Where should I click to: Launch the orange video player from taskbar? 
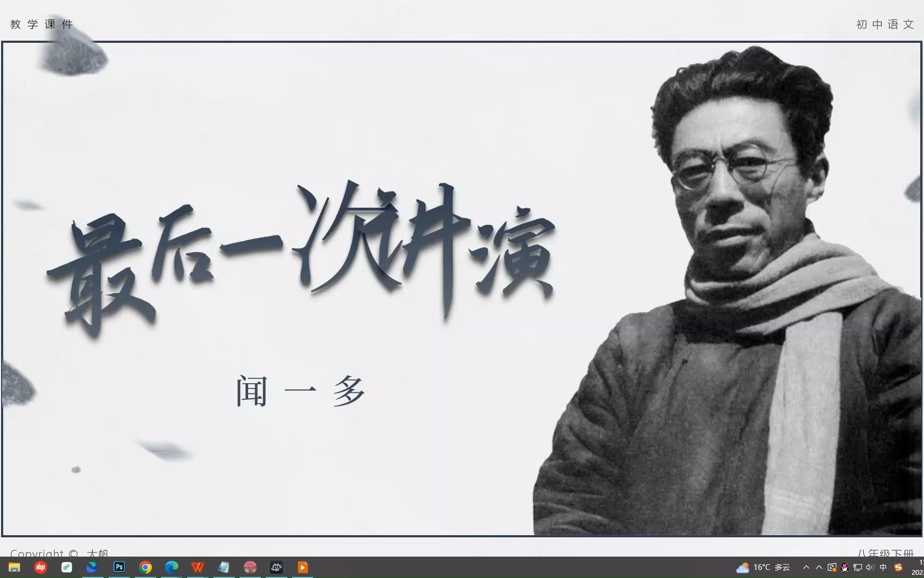pyautogui.click(x=302, y=567)
